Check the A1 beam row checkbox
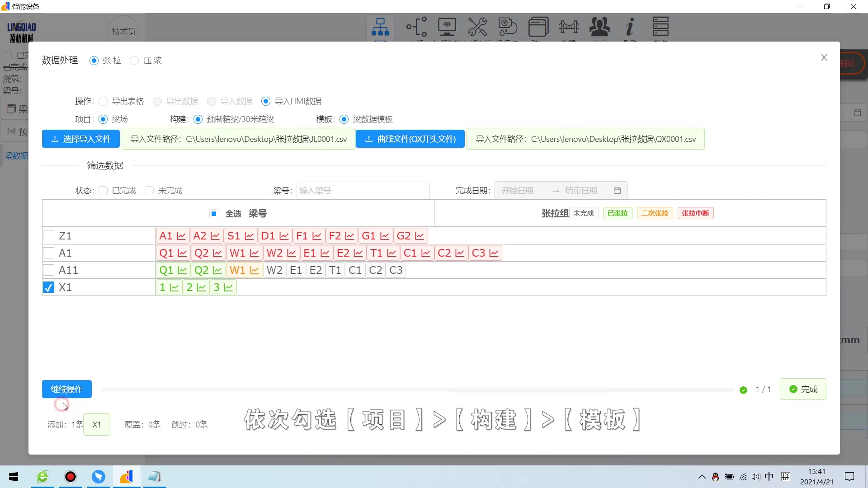 tap(48, 253)
